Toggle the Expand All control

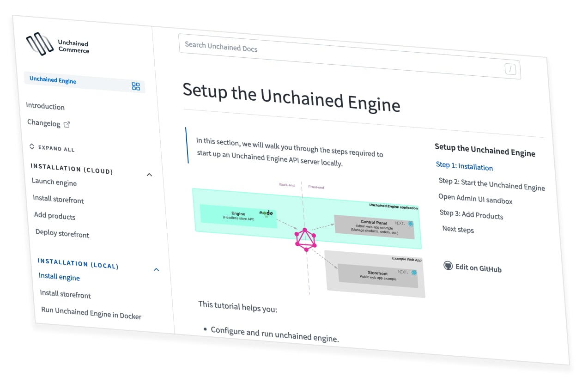(x=51, y=147)
